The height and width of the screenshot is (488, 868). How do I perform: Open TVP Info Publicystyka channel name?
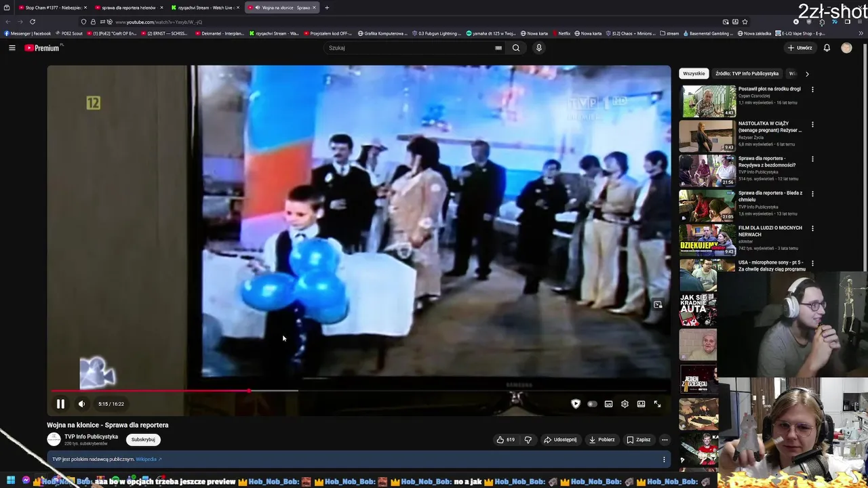coord(91,436)
